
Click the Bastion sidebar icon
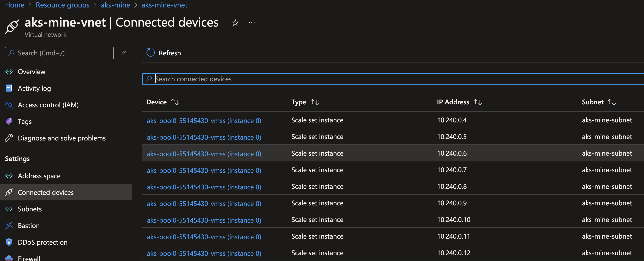pyautogui.click(x=9, y=226)
